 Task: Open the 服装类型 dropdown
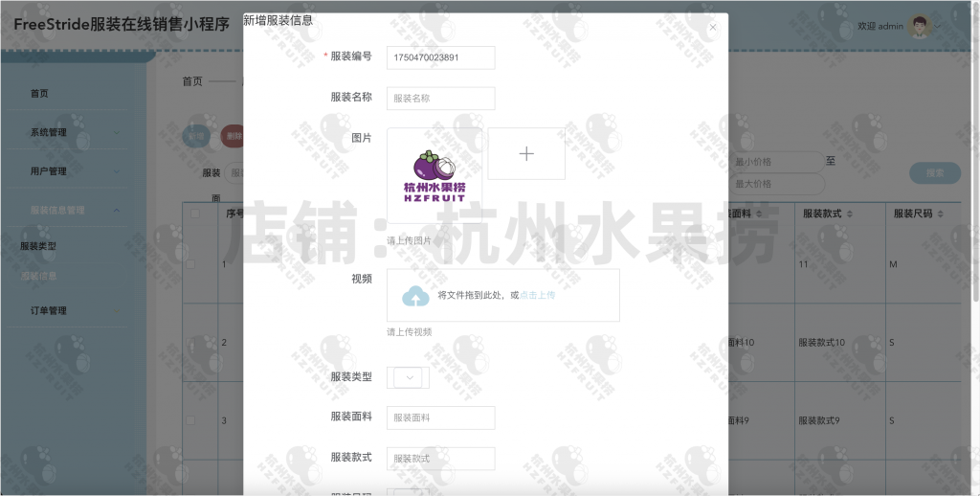point(408,378)
